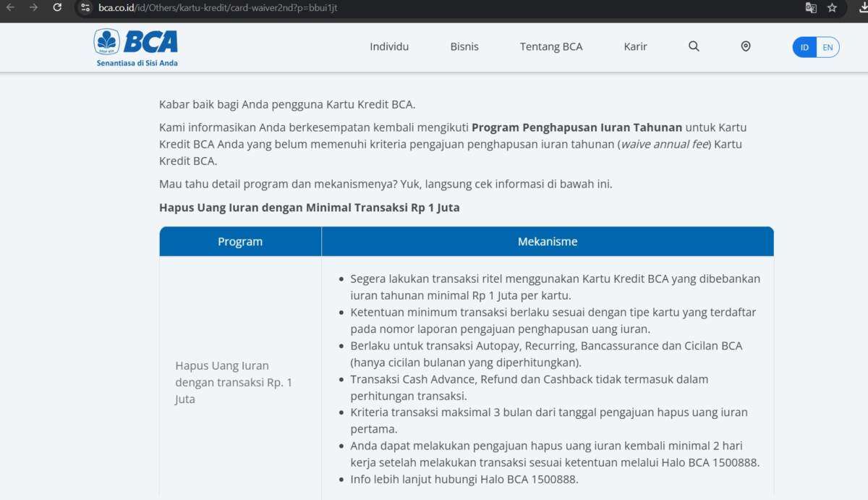The image size is (868, 500).
Task: Reload the page with refresh icon
Action: tap(57, 7)
